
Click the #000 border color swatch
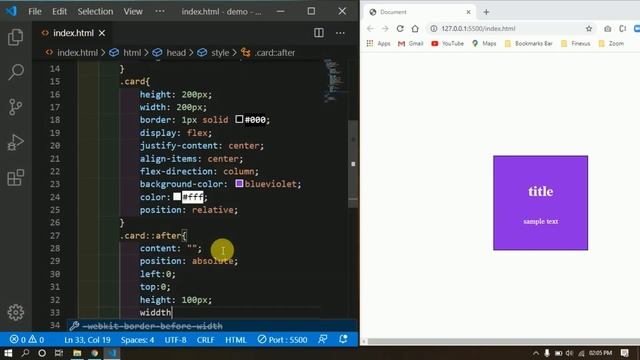[239, 119]
